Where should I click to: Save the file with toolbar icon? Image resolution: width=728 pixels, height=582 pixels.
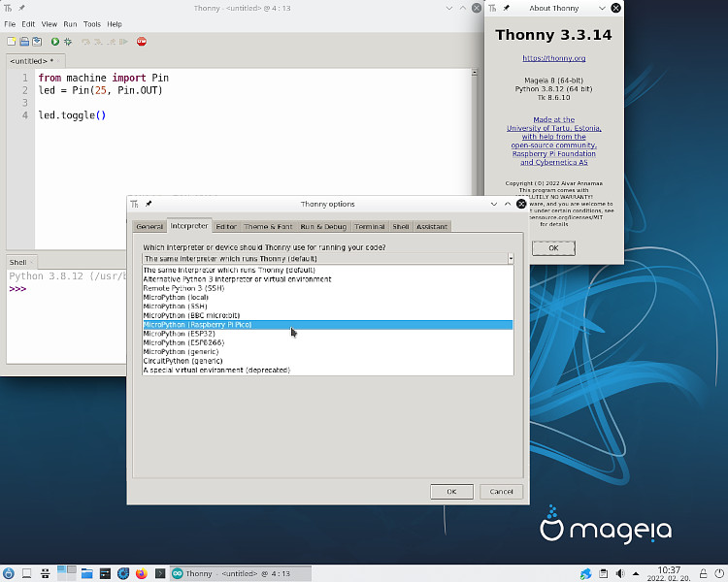[37, 42]
